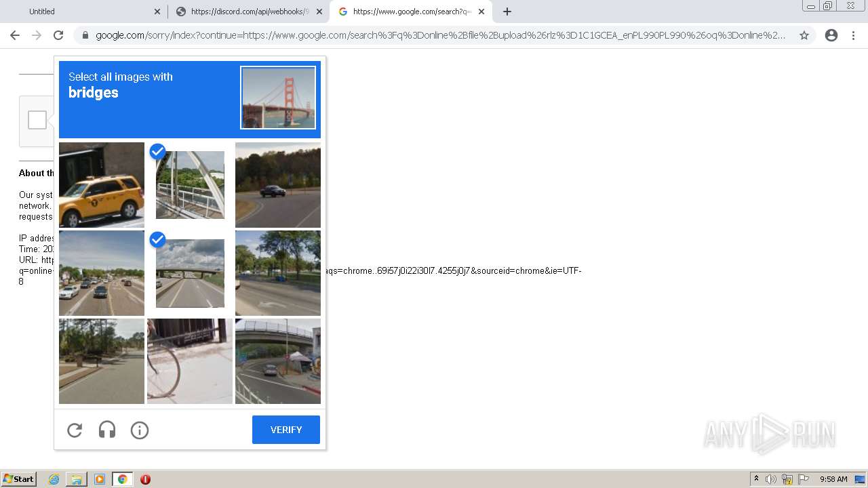Viewport: 868px width, 488px height.
Task: Bookmark this page with star icon
Action: click(x=804, y=35)
